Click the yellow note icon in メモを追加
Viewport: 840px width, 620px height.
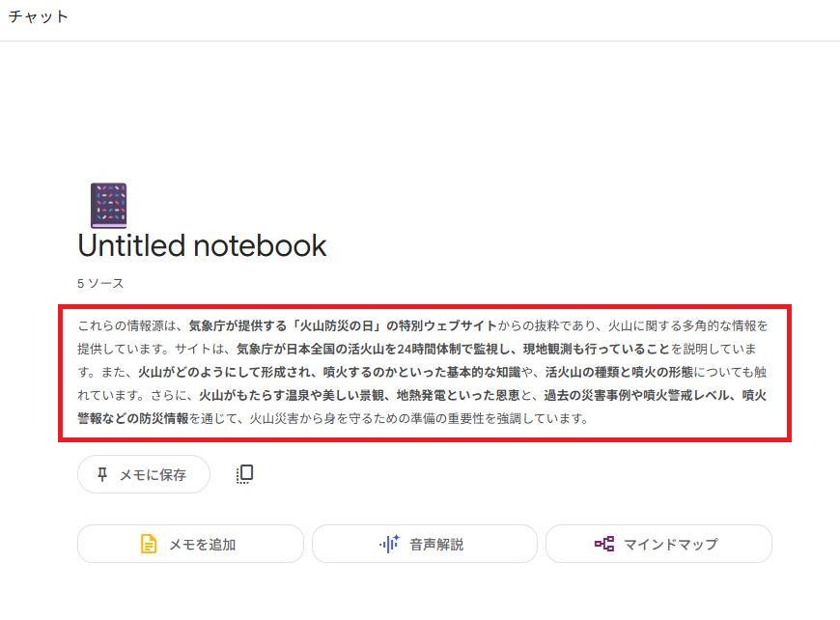tap(149, 544)
